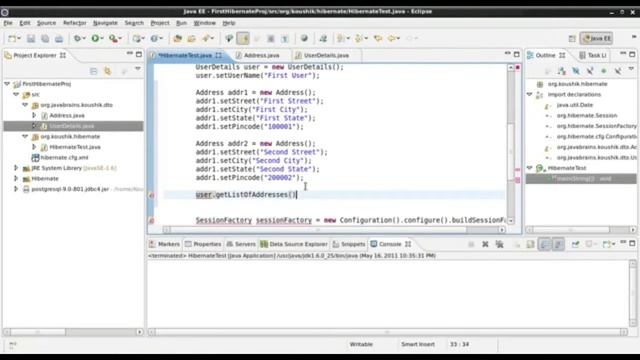The height and width of the screenshot is (360, 640).
Task: Toggle Link with Editor in Project Explorer
Action: click(x=107, y=71)
